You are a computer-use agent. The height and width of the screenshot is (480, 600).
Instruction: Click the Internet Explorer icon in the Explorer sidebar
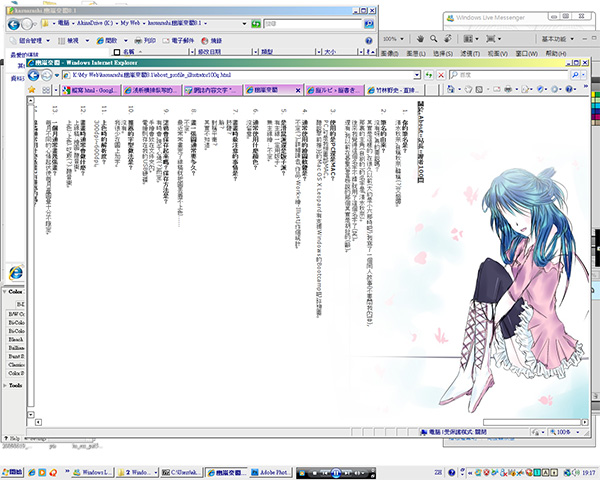(16, 273)
